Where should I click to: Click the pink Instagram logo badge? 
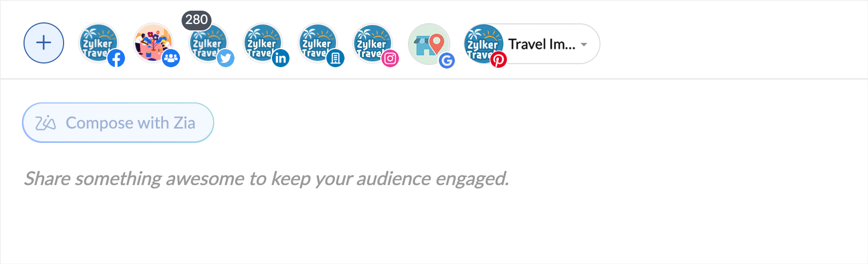click(x=390, y=58)
